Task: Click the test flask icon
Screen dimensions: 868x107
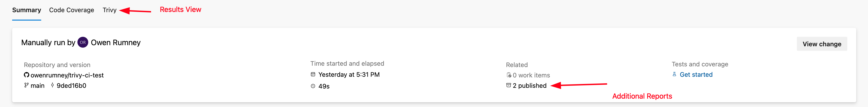Action: coord(674,74)
